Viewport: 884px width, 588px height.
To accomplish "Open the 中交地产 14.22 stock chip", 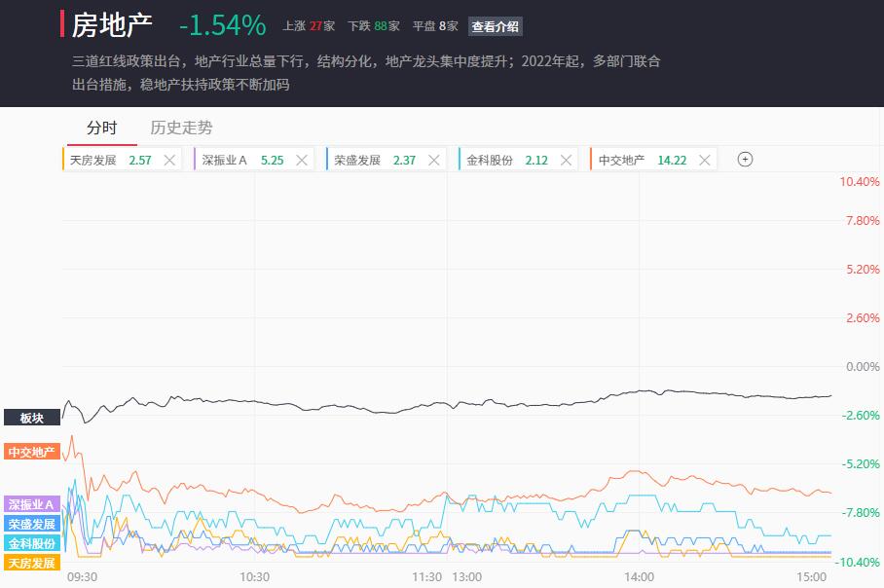I will pos(644,160).
